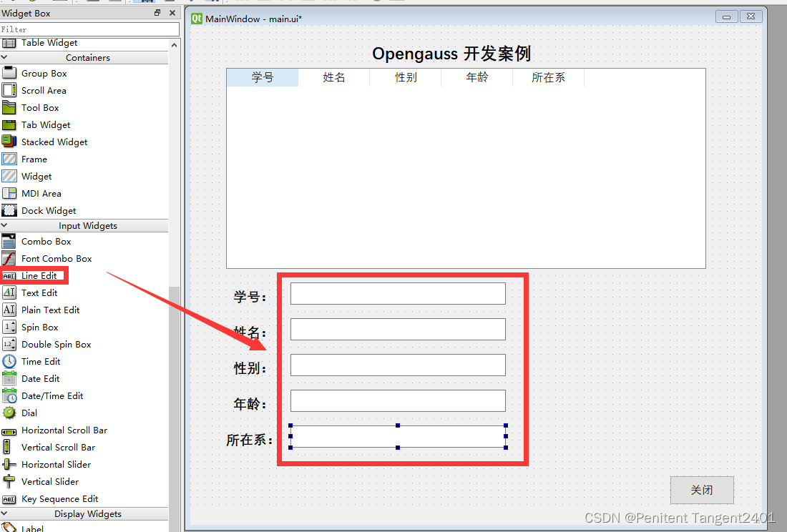Choose the Tool Box widget icon
Screen dimensions: 787x532
point(9,107)
